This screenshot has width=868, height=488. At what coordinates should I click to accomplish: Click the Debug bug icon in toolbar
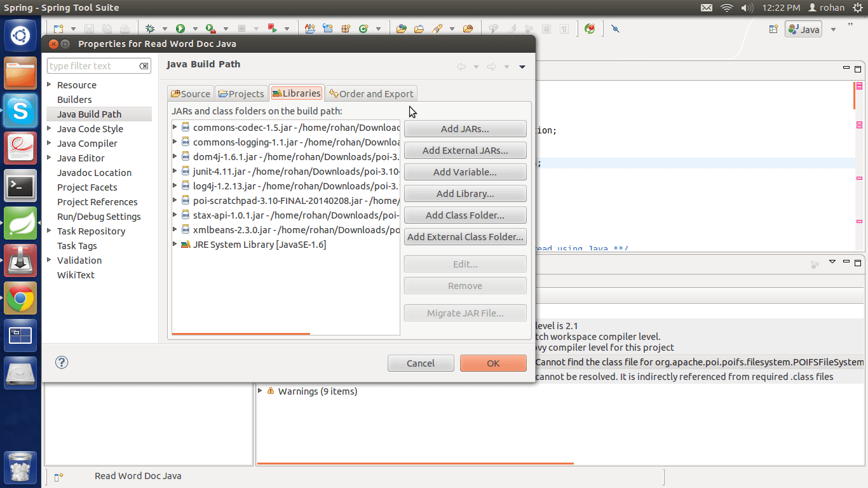point(151,29)
